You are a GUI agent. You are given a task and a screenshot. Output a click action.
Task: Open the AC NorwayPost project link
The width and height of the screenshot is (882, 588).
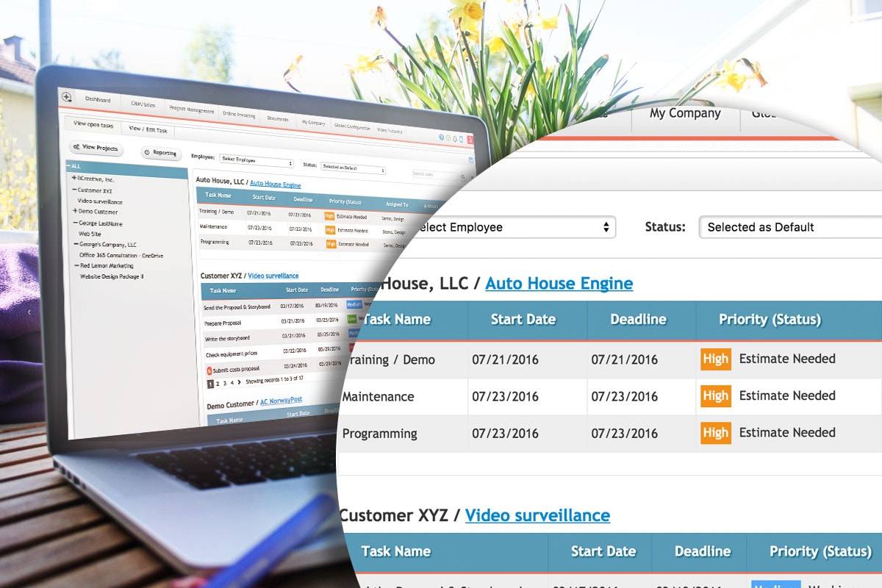point(281,401)
